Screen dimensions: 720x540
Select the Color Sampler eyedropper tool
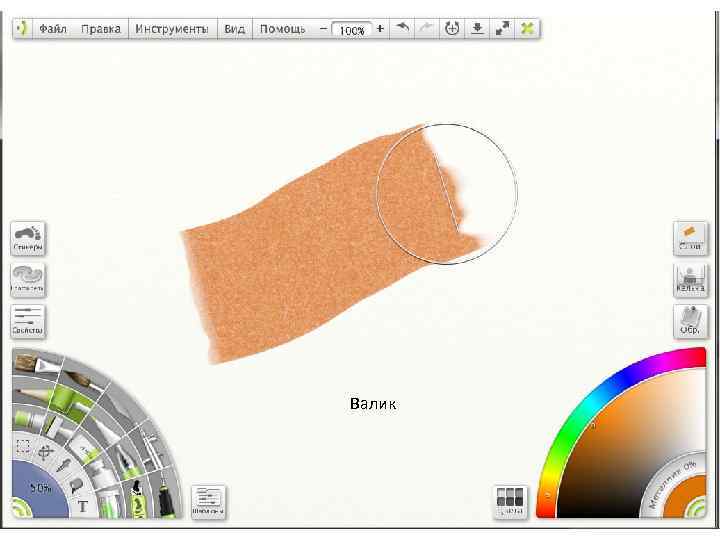pos(65,465)
